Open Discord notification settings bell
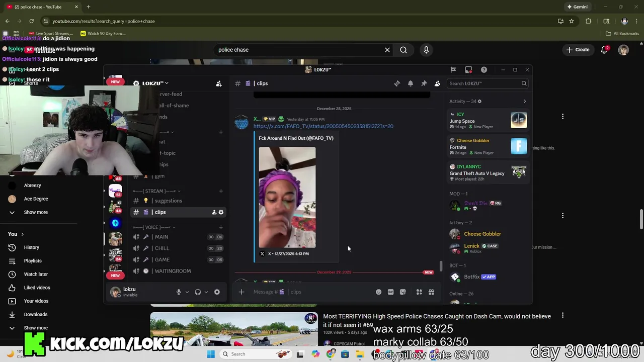 (411, 83)
